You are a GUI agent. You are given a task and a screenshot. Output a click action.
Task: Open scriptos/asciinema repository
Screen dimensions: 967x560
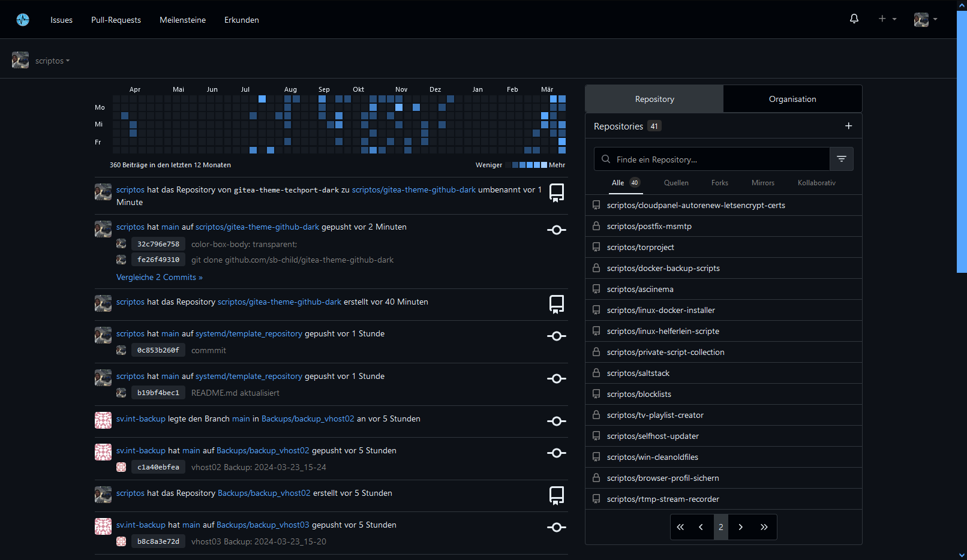pos(640,289)
